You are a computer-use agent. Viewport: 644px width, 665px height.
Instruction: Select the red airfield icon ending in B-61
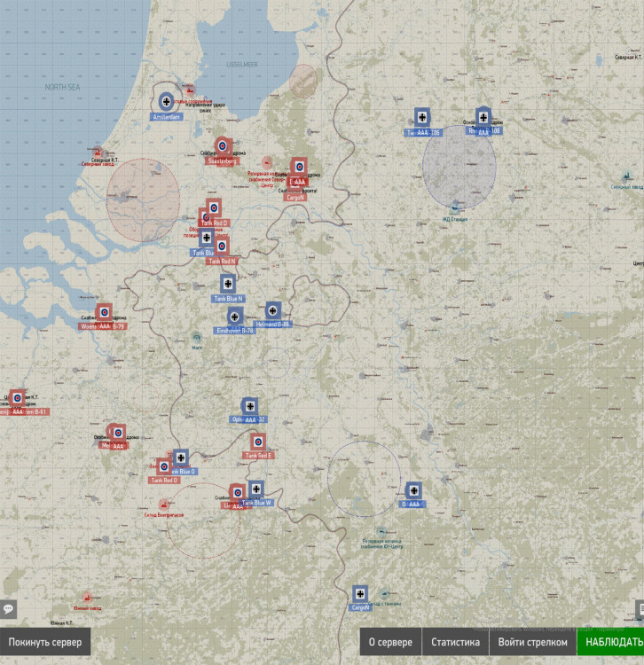(18, 398)
